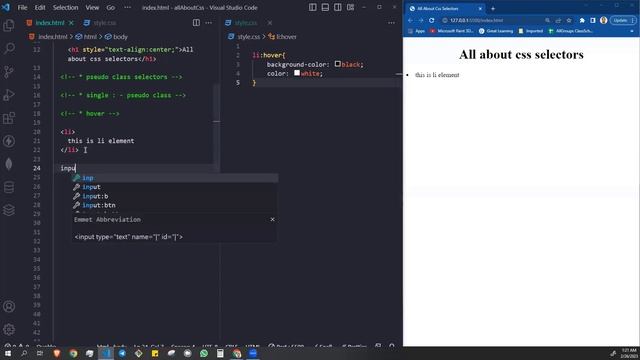Open more actions for left editor group
This screenshot has width=640, height=360.
coord(209,23)
